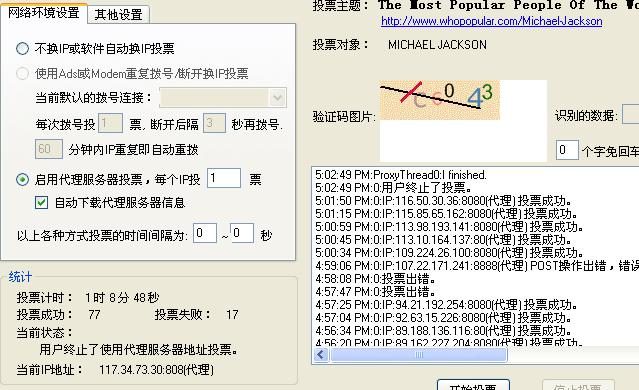Click the horizontal scrollbar thumb in log
The height and width of the screenshot is (390, 639).
click(x=419, y=355)
